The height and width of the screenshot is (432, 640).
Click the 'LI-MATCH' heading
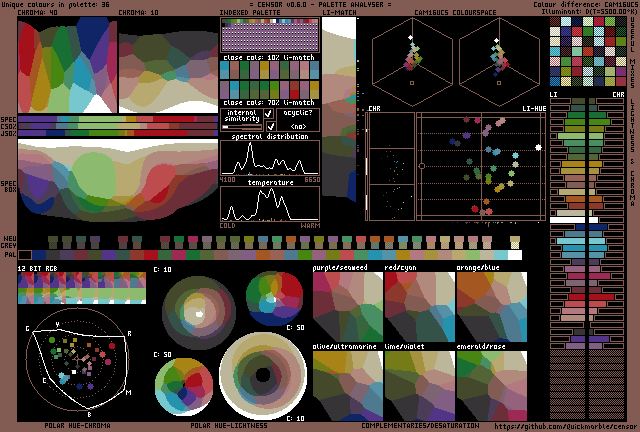(339, 12)
